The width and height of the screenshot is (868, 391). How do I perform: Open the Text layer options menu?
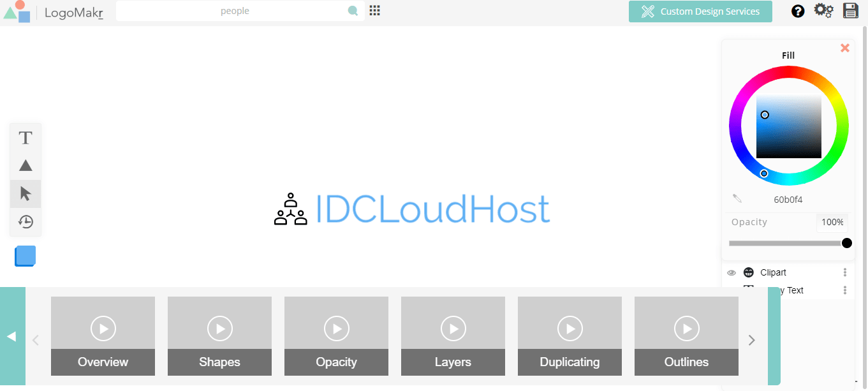pyautogui.click(x=845, y=291)
